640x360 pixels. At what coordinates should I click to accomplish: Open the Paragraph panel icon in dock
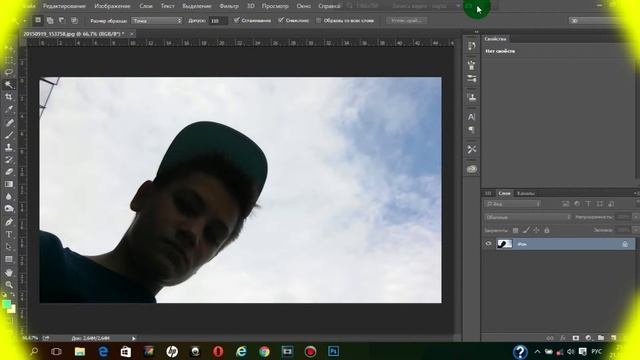tap(472, 130)
